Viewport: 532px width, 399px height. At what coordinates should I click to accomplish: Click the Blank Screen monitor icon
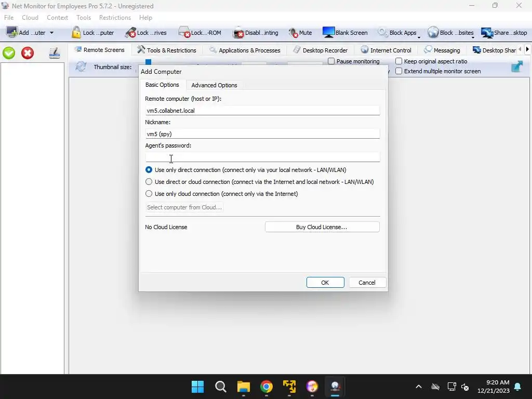tap(328, 33)
